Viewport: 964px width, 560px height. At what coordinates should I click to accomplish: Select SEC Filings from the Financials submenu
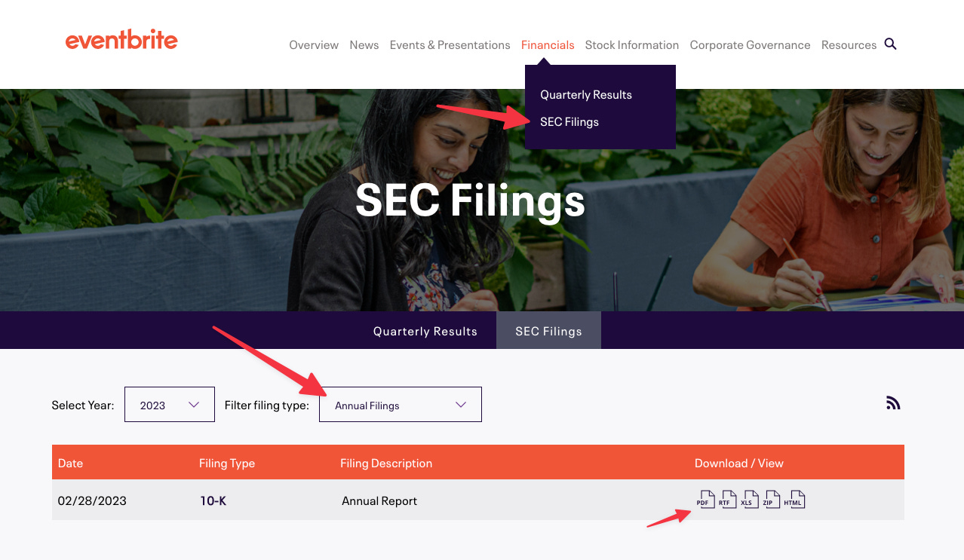pyautogui.click(x=569, y=121)
